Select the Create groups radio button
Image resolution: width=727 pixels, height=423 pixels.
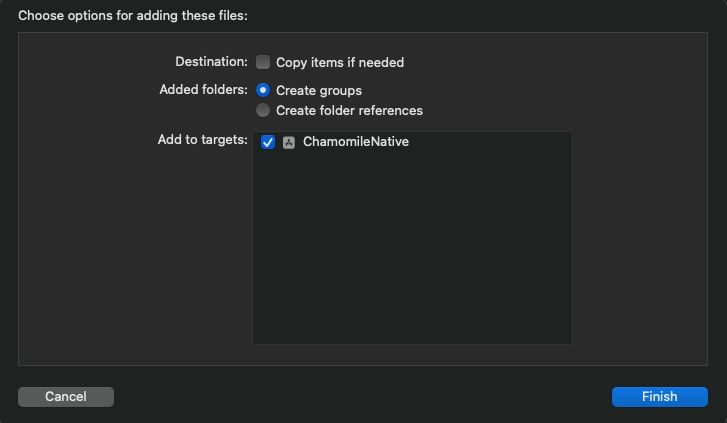tap(263, 90)
